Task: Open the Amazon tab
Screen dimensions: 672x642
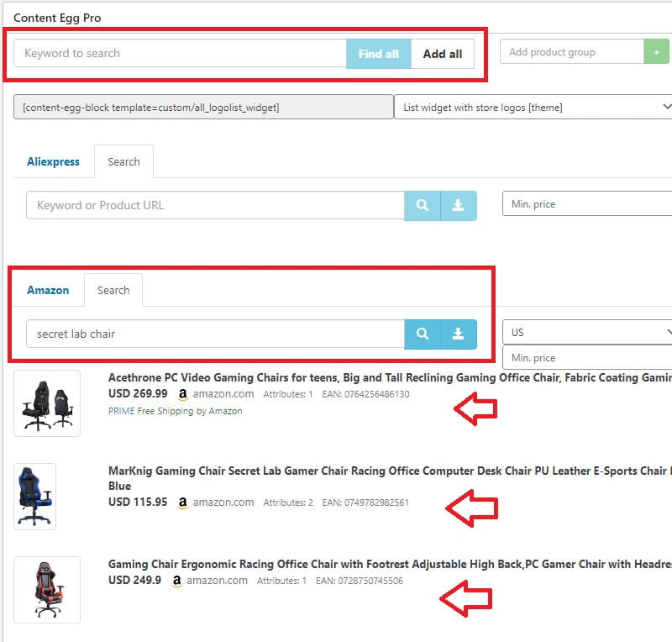Action: [48, 291]
